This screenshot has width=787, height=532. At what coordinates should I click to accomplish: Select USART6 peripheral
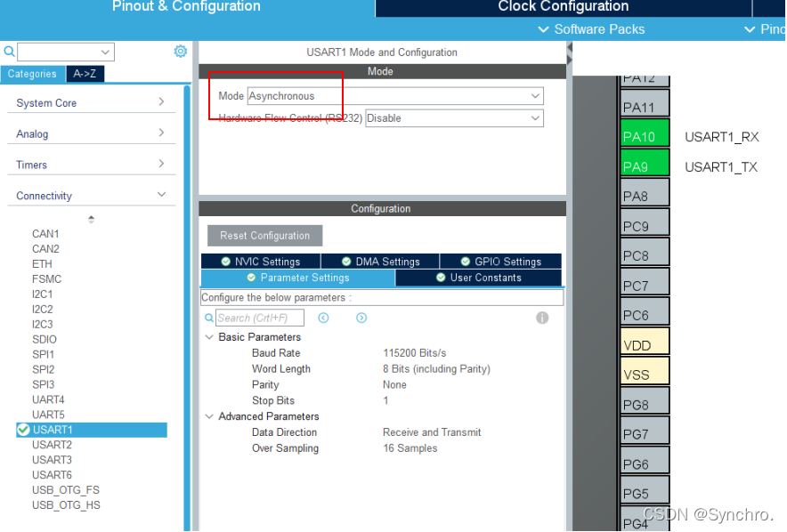53,475
